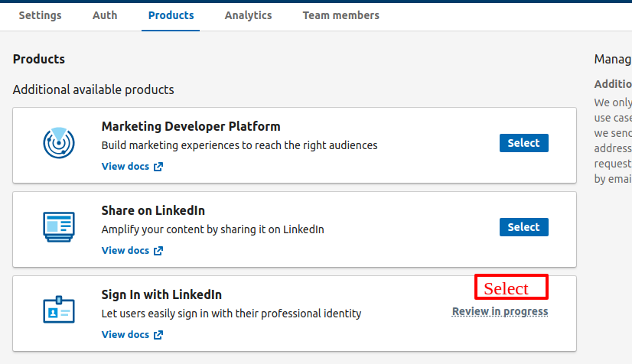The image size is (632, 364).
Task: Click the Marketing Developer Platform title
Action: (191, 126)
